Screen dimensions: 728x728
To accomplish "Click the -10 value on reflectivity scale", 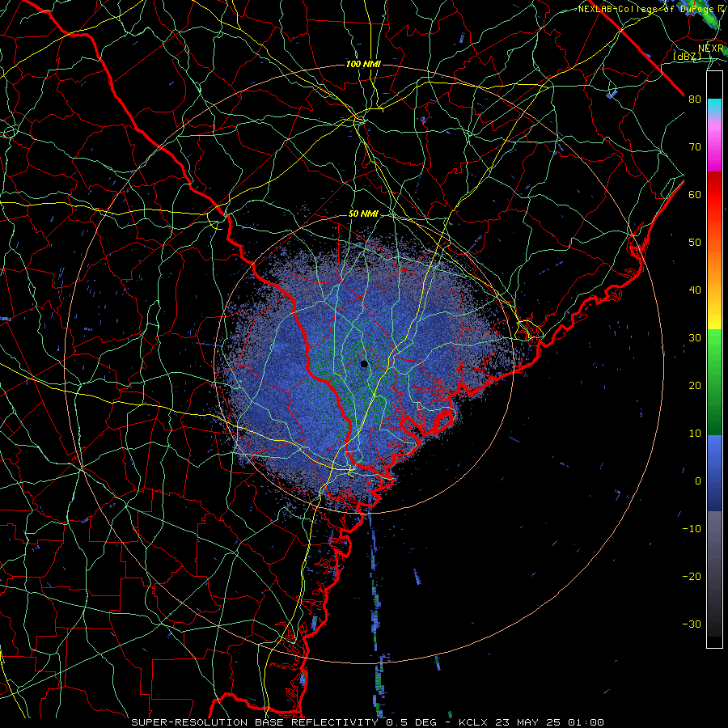I will 692,529.
